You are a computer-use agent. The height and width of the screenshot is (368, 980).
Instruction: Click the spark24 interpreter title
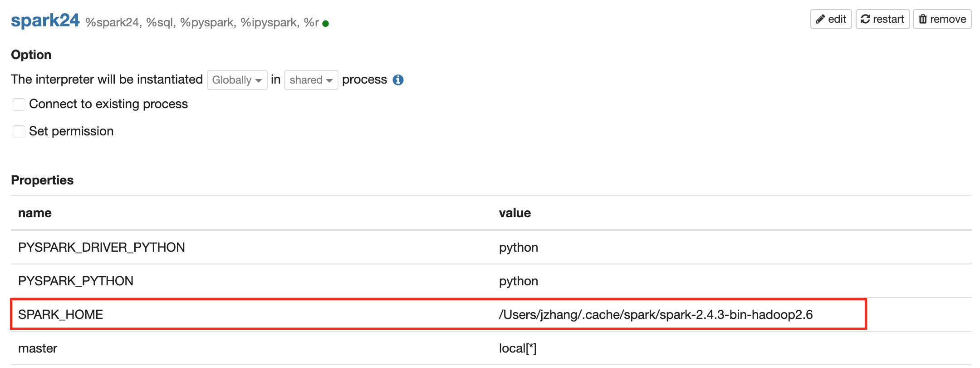(45, 21)
